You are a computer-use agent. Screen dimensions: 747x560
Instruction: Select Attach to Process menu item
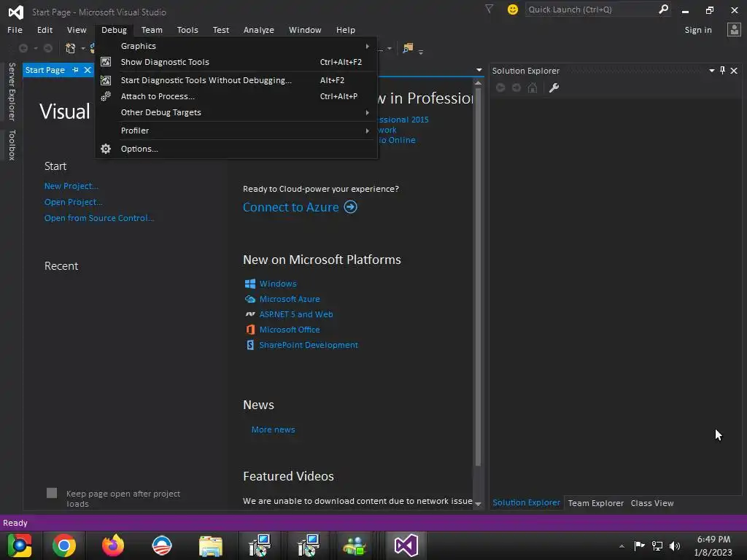click(x=236, y=96)
